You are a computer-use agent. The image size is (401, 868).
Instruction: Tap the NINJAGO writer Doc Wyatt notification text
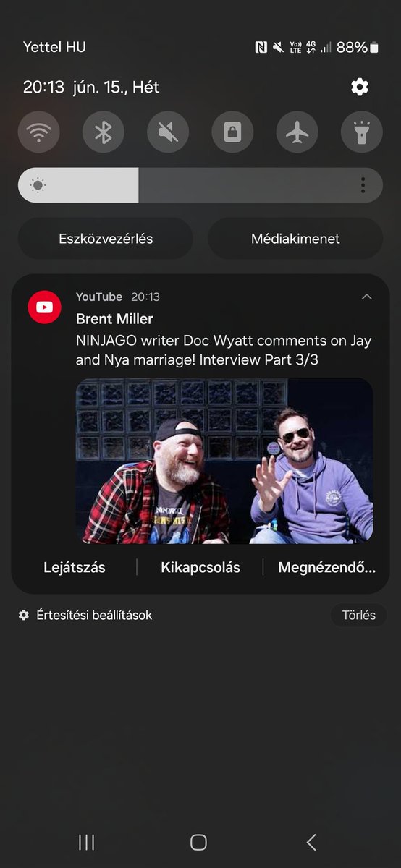click(x=224, y=349)
